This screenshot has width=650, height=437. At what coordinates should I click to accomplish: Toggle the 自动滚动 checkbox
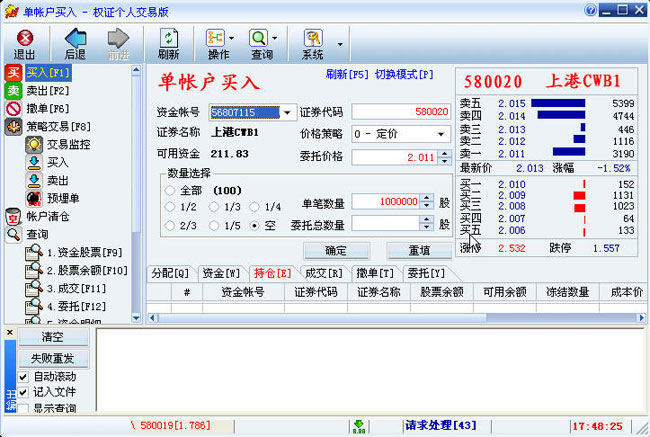tap(23, 377)
